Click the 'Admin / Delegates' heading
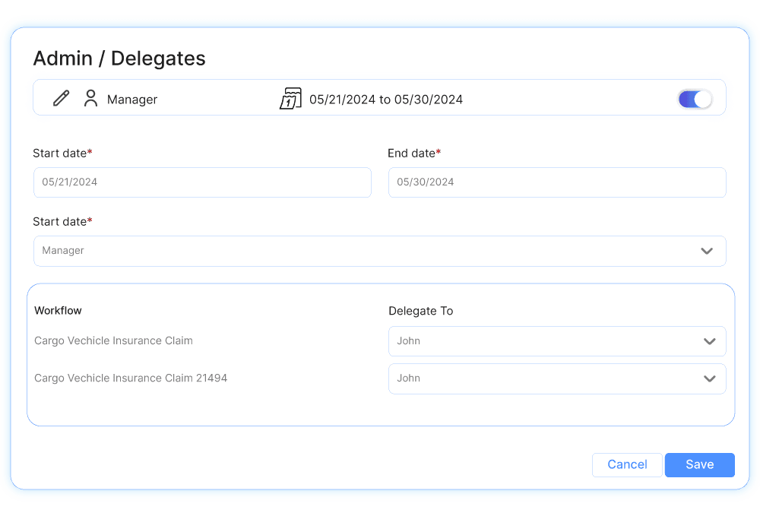Screen dimensions: 760x532 [x=119, y=59]
